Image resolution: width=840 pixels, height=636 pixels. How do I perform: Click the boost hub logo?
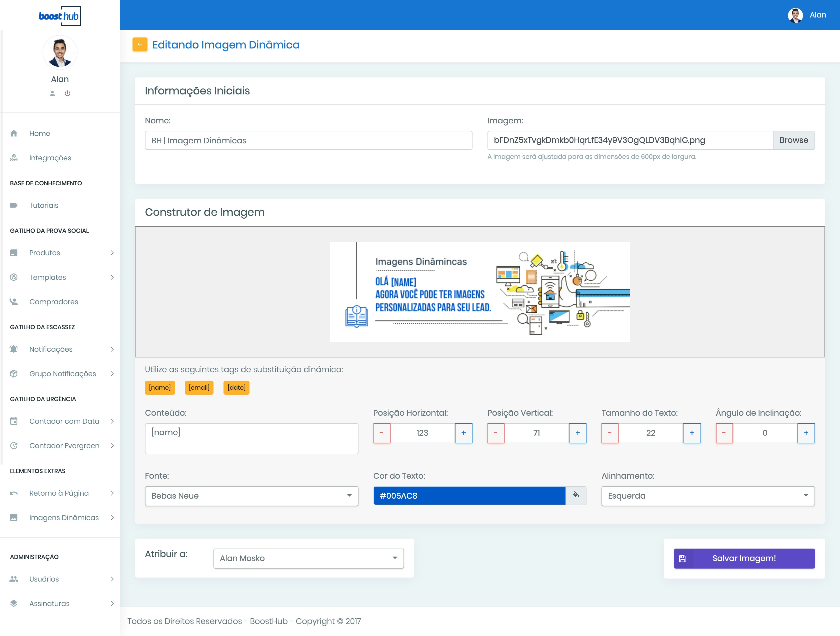[59, 16]
